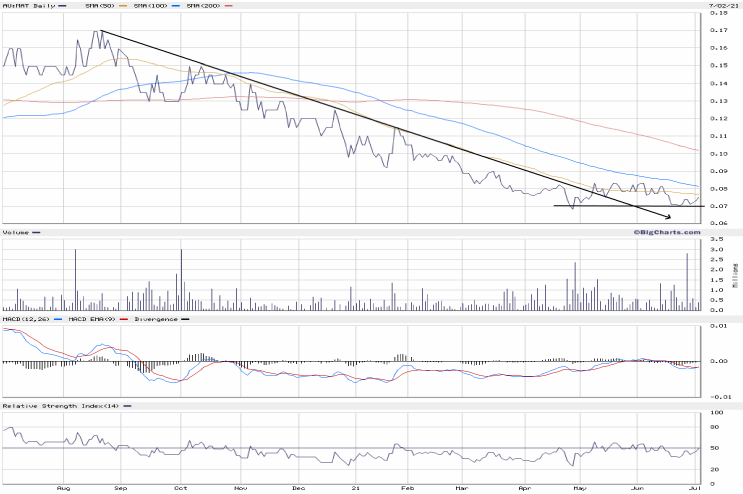Click the 50 level on RSI axis
Viewport: 743px width, 494px height.
(713, 448)
